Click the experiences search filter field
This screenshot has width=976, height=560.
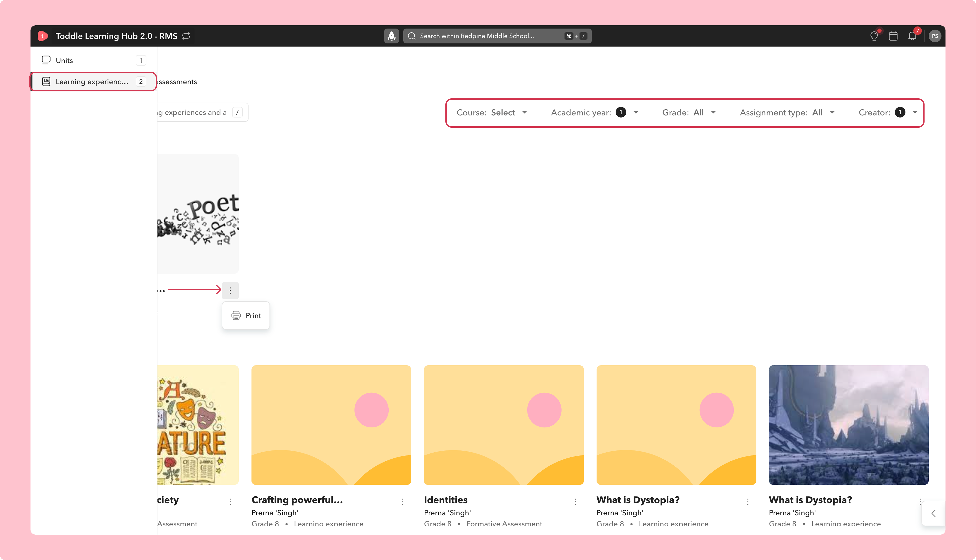pyautogui.click(x=203, y=112)
